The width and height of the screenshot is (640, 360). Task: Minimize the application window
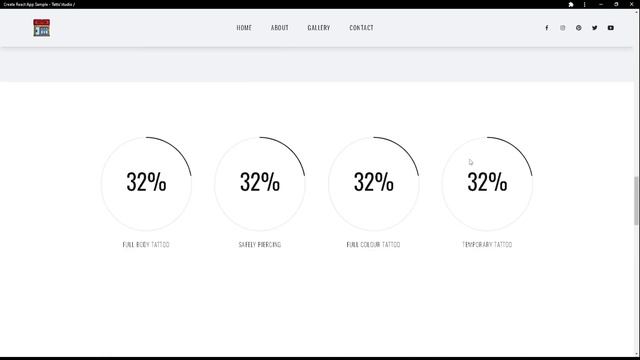click(x=601, y=4)
